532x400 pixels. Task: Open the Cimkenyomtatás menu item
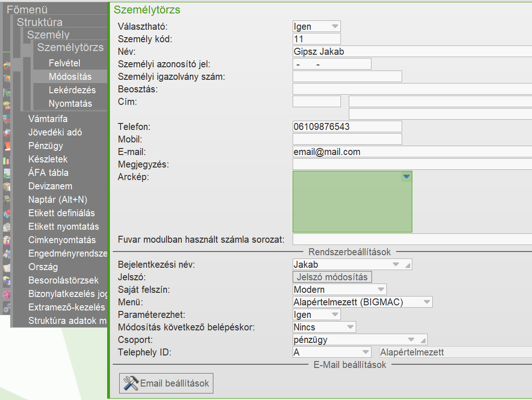point(62,240)
